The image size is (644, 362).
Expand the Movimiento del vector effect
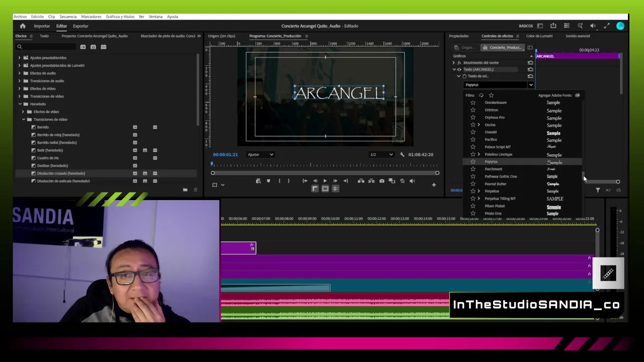point(454,63)
